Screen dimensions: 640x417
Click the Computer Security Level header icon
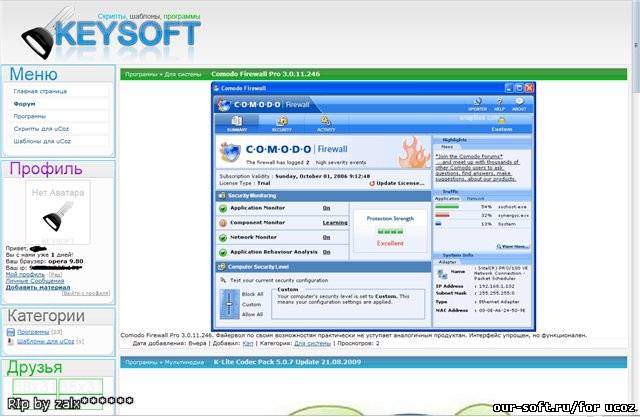222,267
